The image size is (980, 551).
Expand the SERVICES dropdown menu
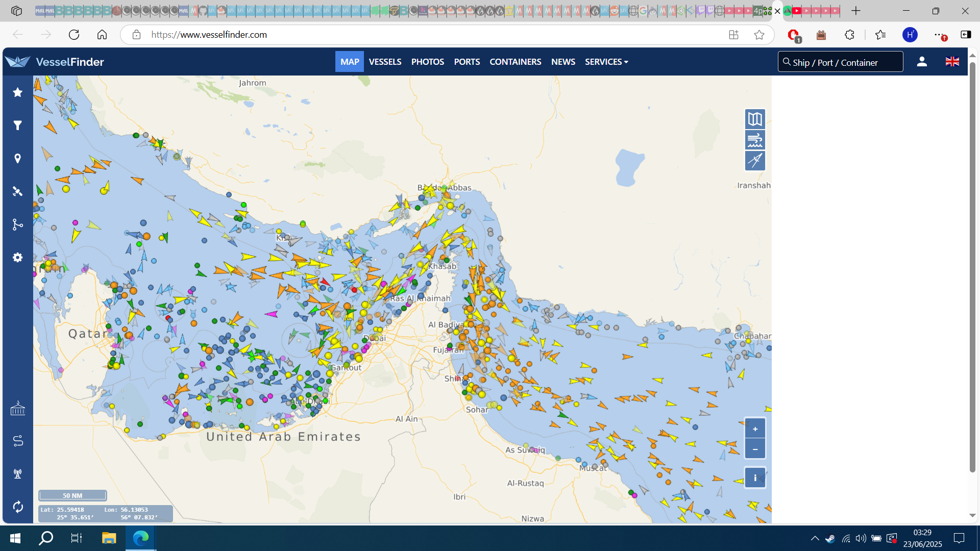pos(606,62)
